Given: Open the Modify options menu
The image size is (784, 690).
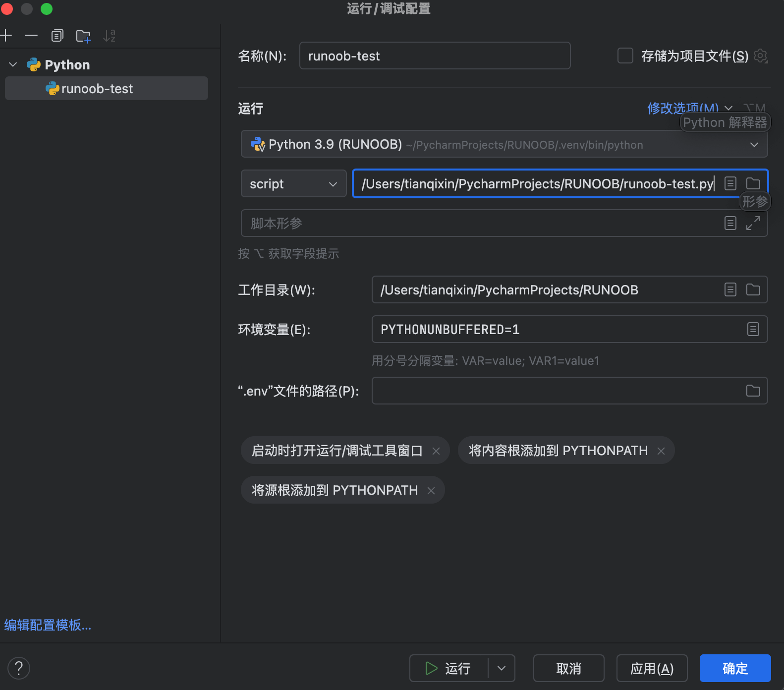Looking at the screenshot, I should 689,108.
